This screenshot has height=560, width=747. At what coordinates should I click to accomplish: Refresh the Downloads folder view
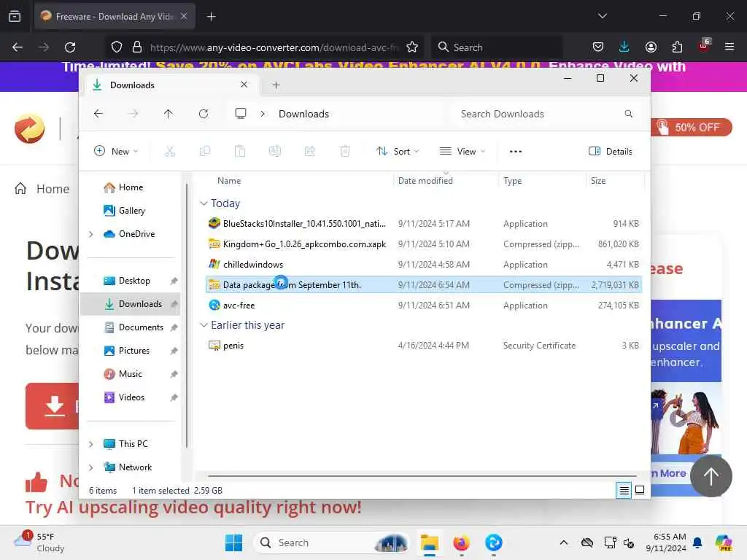point(204,114)
